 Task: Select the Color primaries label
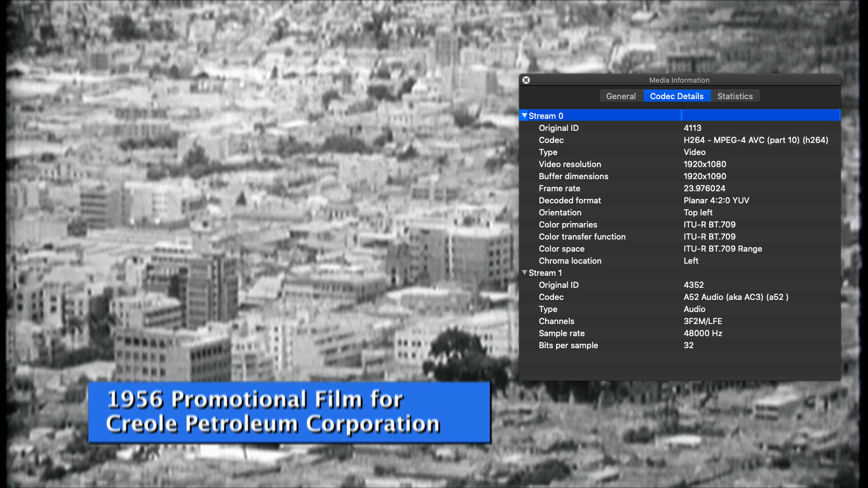click(568, 224)
